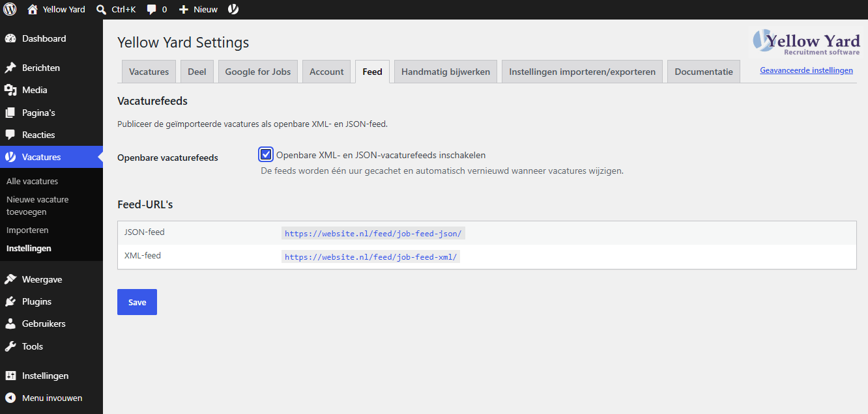Screen dimensions: 868x414
Task: Click the 'Yellow Yard Settings' page title
Action: click(x=183, y=43)
